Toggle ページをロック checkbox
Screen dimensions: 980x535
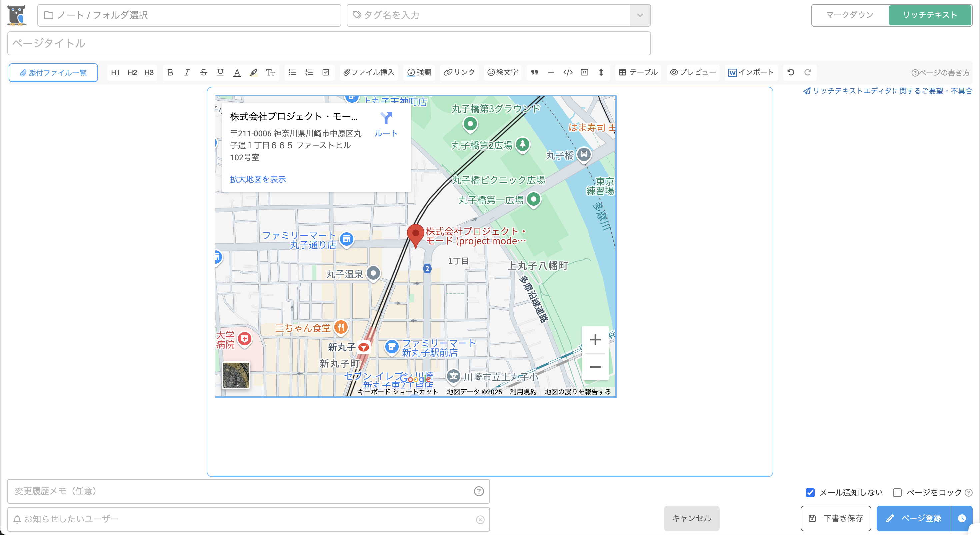click(x=897, y=492)
